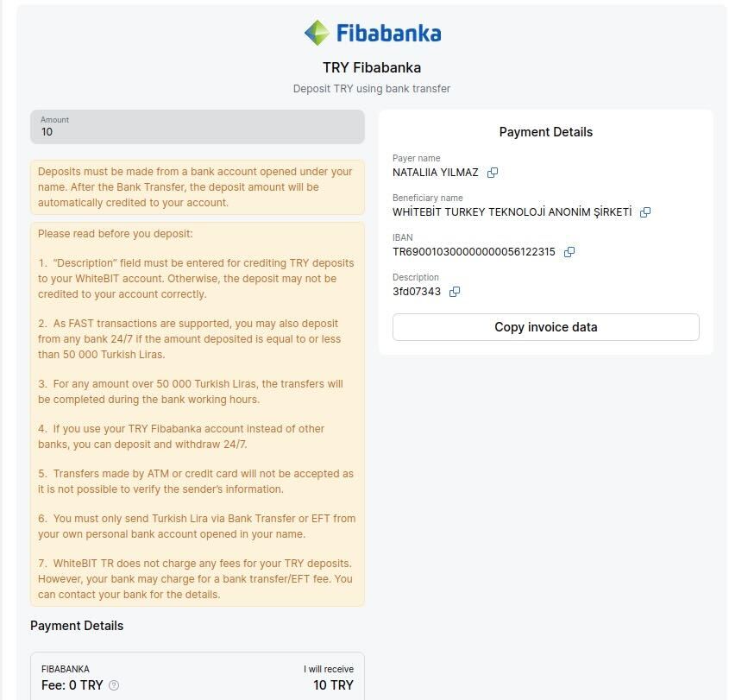Click the 'Please read before you deposit' text
This screenshot has height=700, width=729.
(116, 234)
